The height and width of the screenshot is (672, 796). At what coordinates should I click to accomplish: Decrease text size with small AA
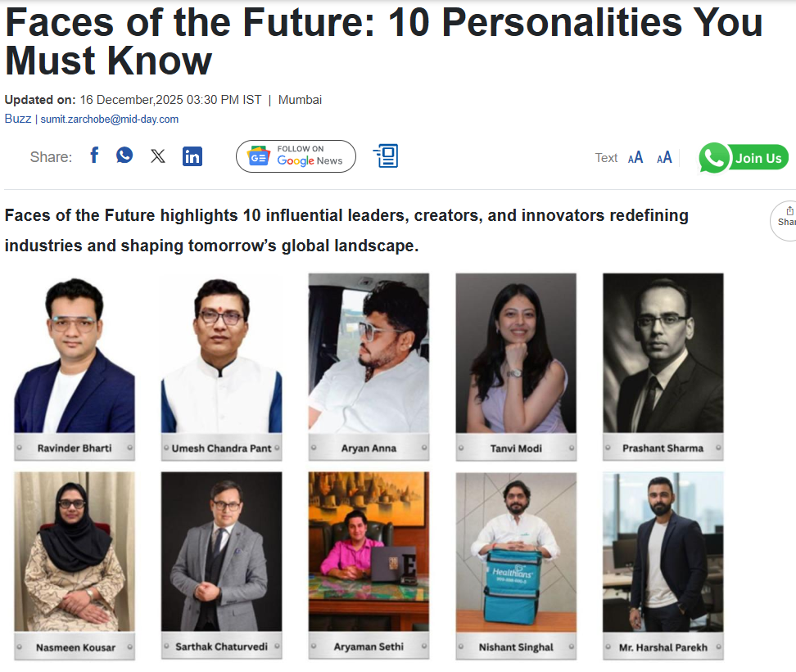(635, 158)
